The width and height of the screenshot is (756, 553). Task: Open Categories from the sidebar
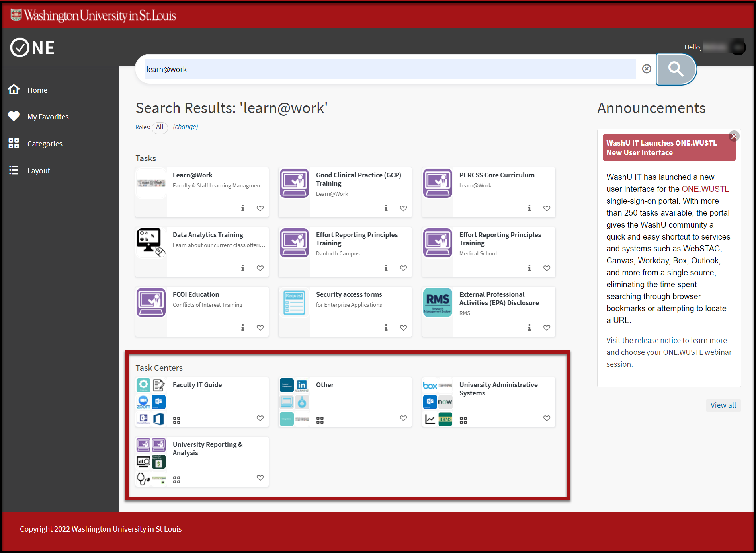coord(45,144)
